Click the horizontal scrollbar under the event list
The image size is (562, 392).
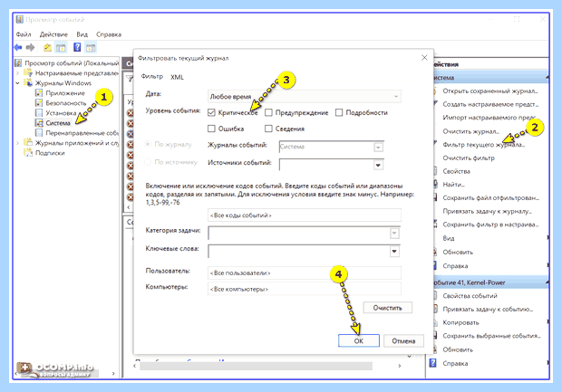pyautogui.click(x=257, y=366)
